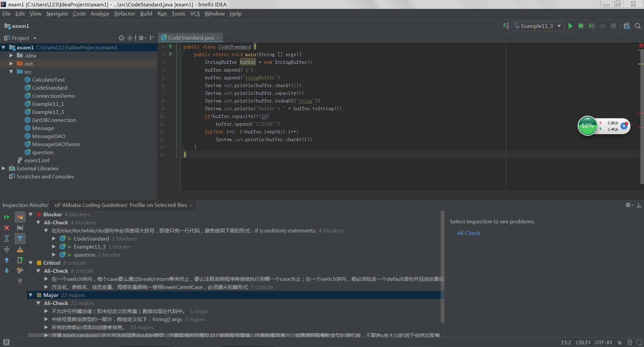Click the quick fix light bulb icon

[20, 281]
